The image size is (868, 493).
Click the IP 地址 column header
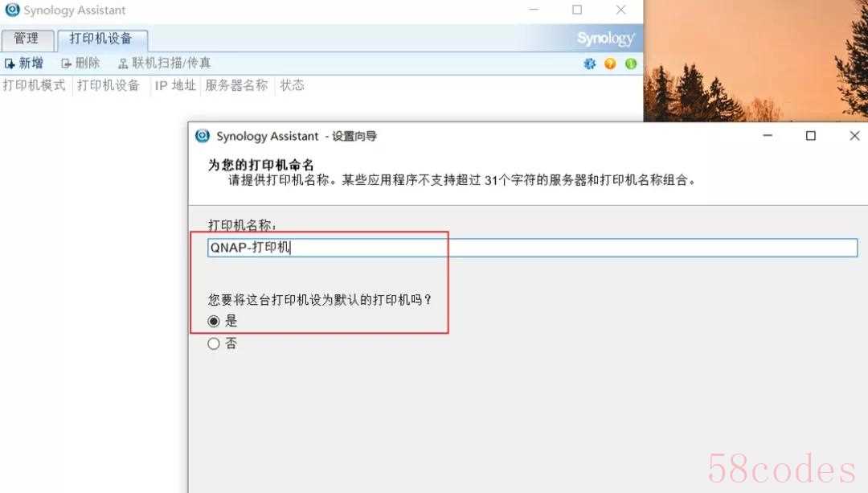[175, 85]
